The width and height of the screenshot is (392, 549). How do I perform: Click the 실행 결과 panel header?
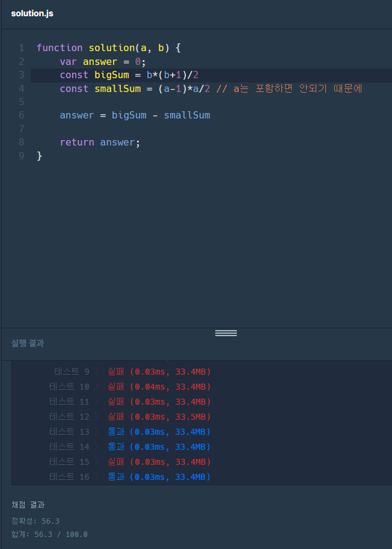[28, 343]
